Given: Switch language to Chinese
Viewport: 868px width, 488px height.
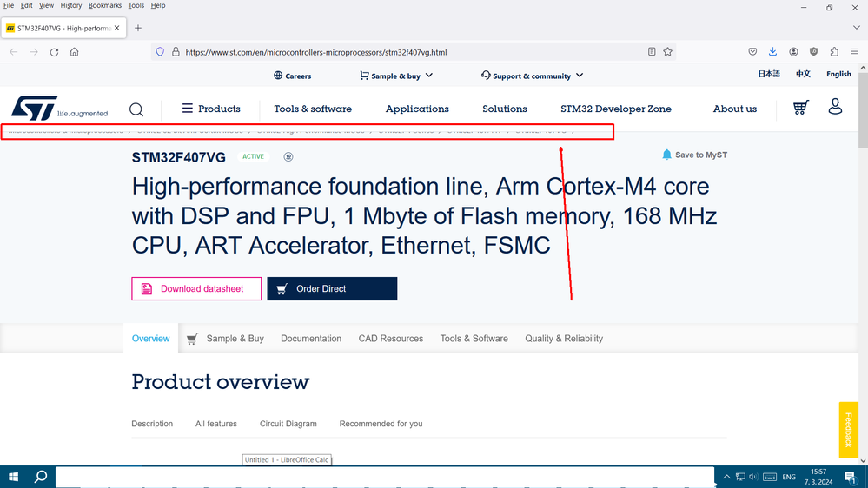Looking at the screenshot, I should tap(803, 74).
